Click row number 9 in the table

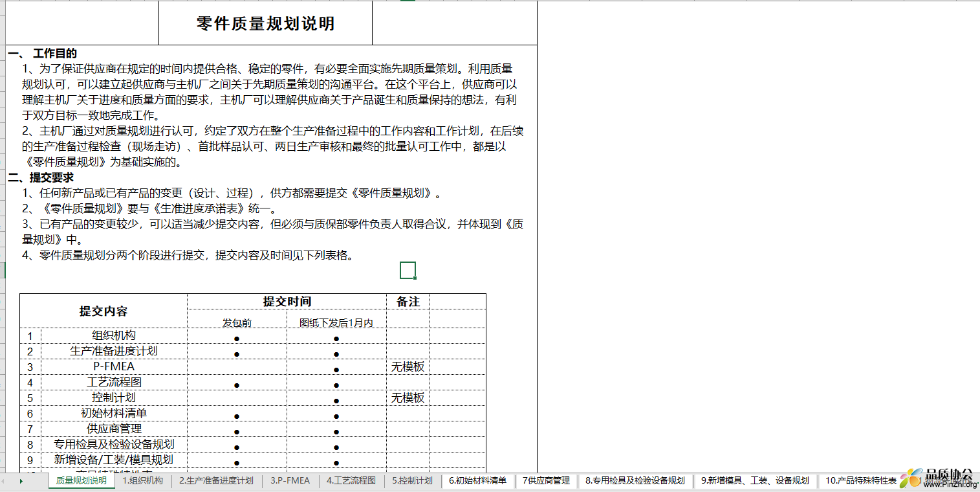tap(30, 460)
